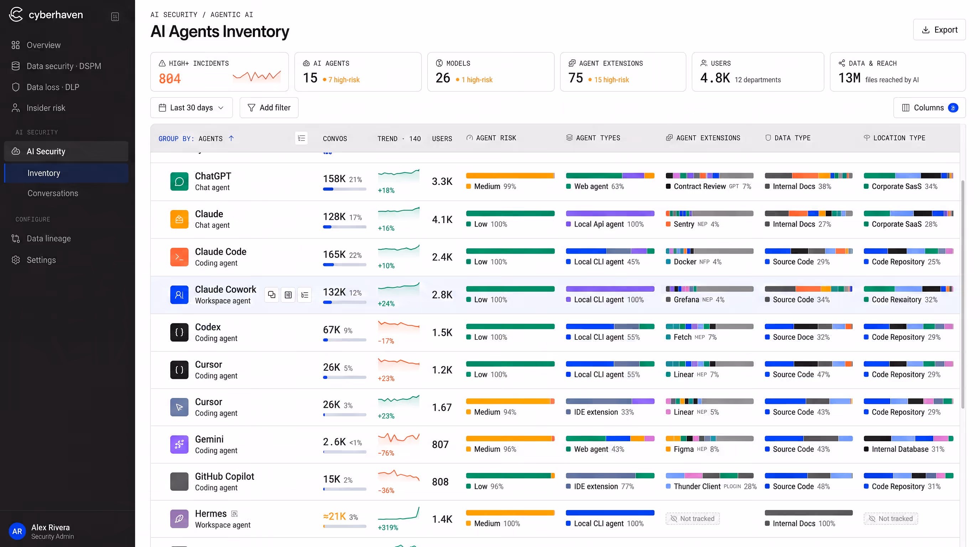This screenshot has height=547, width=980.
Task: Click the GitHub Copilot icon
Action: [x=179, y=481]
